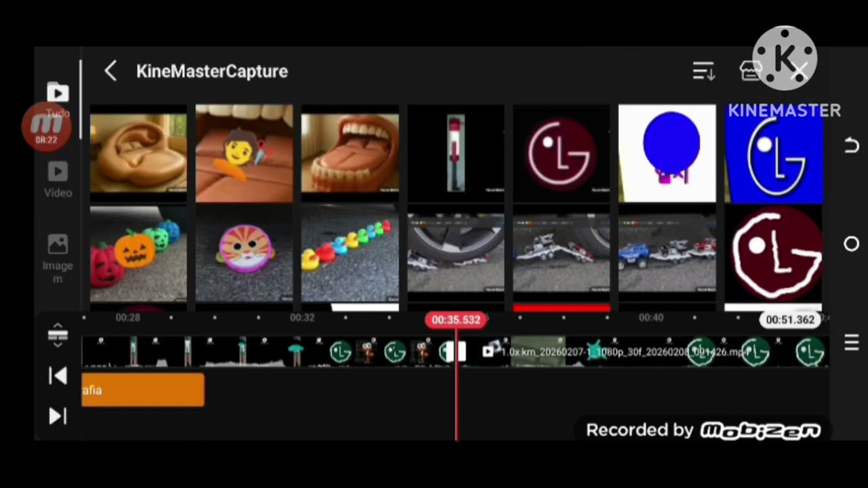Viewport: 868px width, 488px height.
Task: Expand the timeline track view
Action: 58,335
